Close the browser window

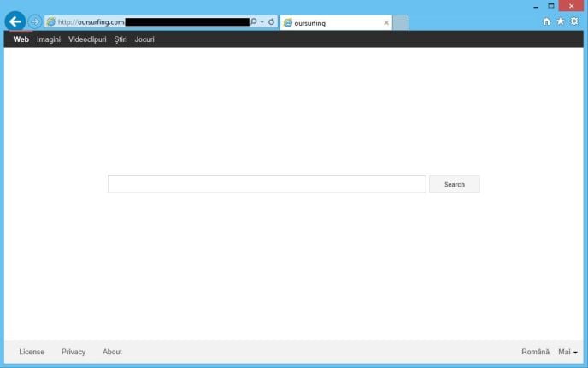(571, 6)
